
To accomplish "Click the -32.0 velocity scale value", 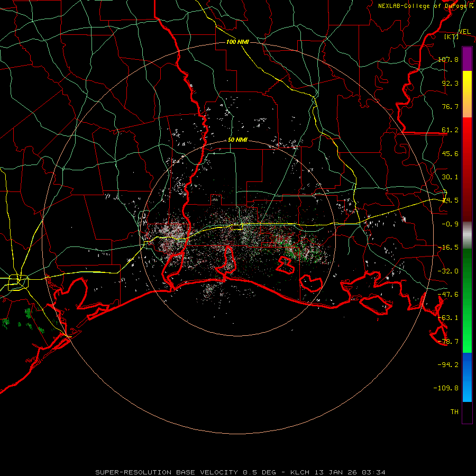I will (x=448, y=271).
